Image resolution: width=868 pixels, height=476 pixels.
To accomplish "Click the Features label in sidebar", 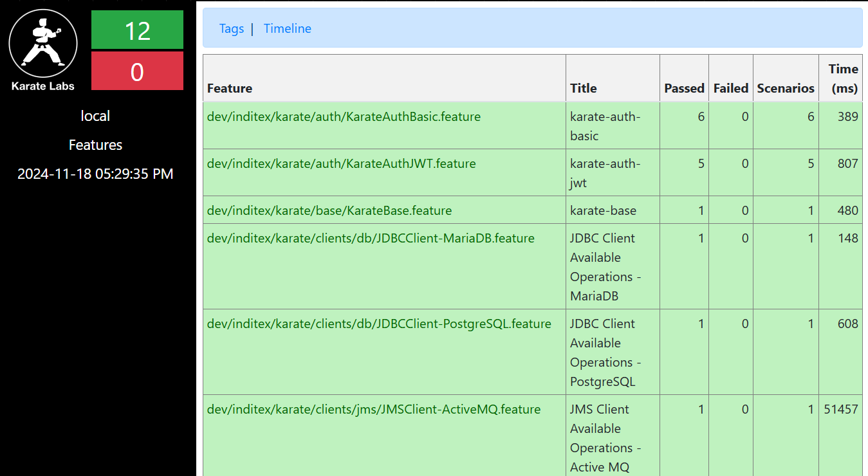I will coord(95,145).
